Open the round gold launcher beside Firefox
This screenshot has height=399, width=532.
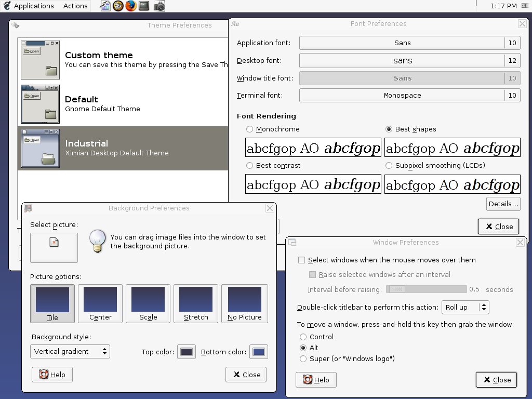118,6
